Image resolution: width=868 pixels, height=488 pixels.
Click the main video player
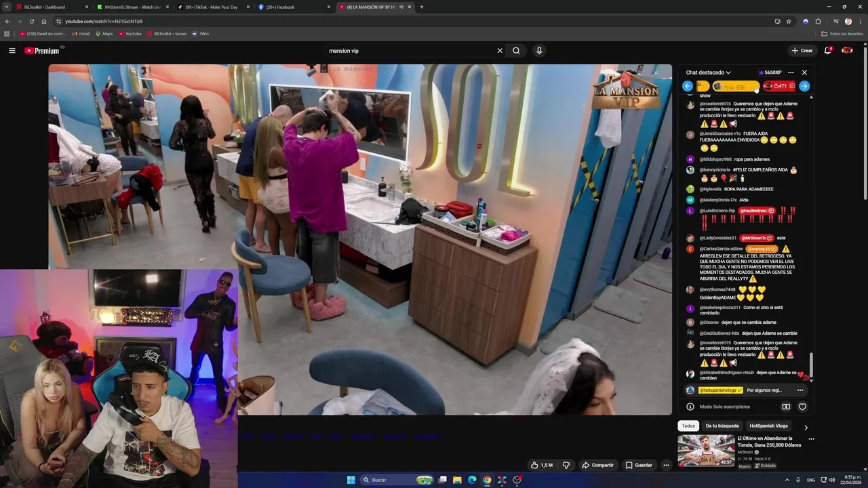(x=360, y=239)
